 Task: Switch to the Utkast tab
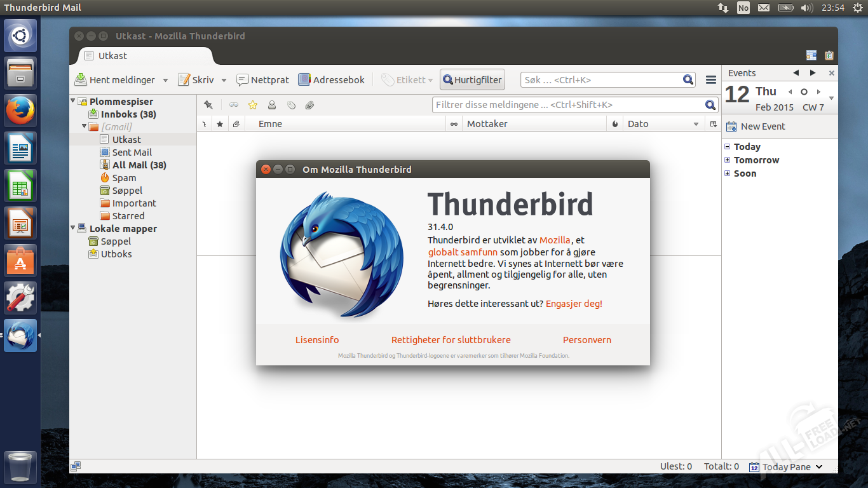tap(112, 56)
